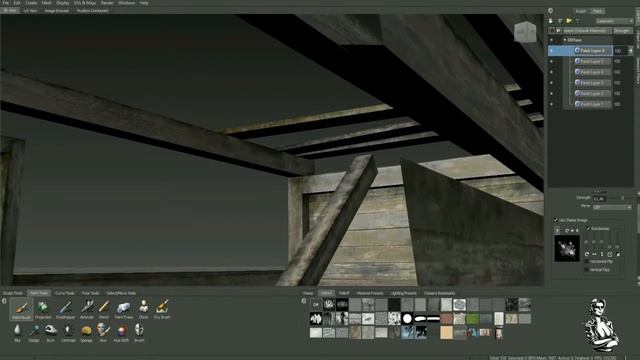
Task: Select the Dry Brush tool
Action: tap(162, 309)
